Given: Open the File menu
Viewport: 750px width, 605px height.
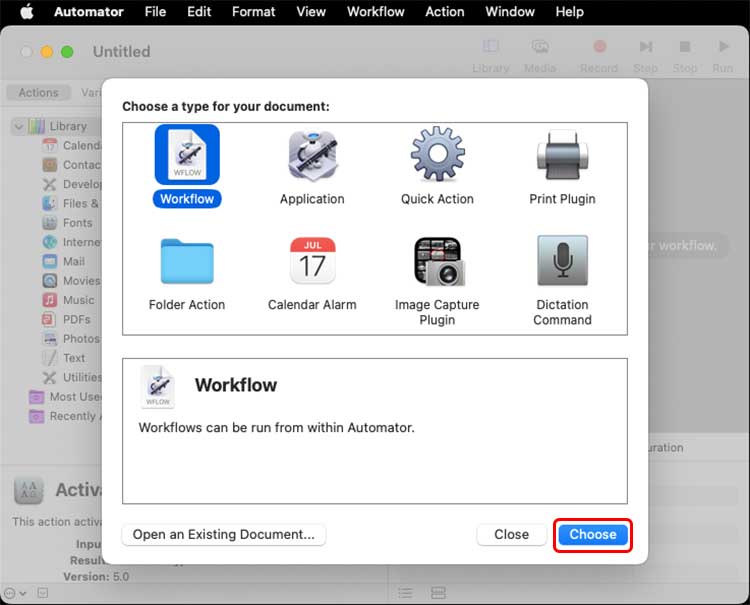Looking at the screenshot, I should [x=155, y=11].
